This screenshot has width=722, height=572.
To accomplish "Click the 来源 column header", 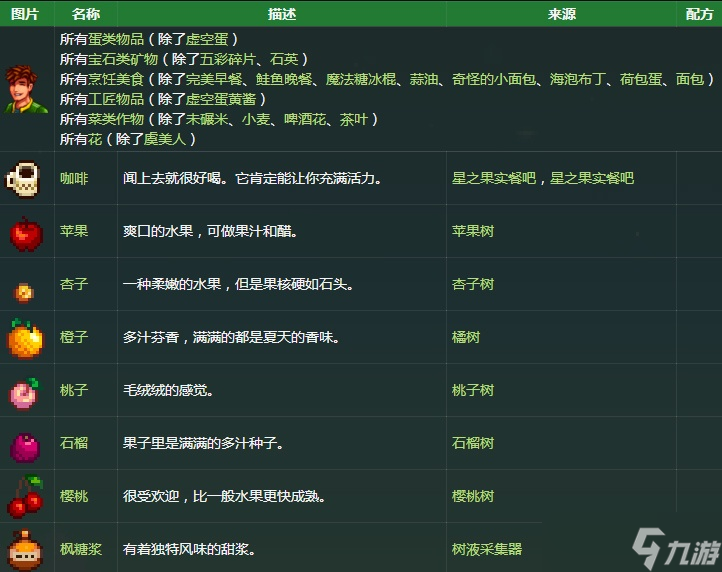I will pos(561,14).
